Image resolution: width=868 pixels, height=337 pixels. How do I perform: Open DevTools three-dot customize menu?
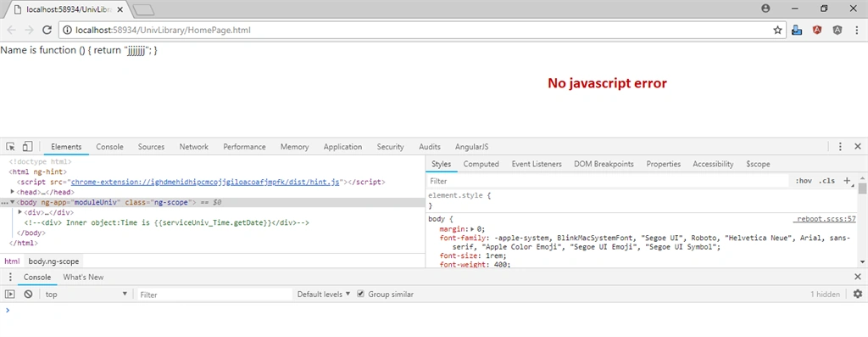[840, 147]
